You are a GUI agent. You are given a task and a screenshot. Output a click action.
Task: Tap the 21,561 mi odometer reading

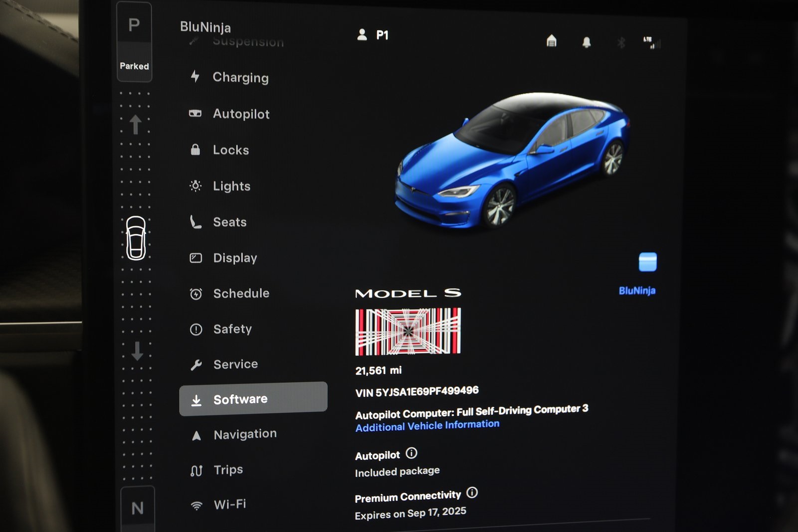point(379,370)
